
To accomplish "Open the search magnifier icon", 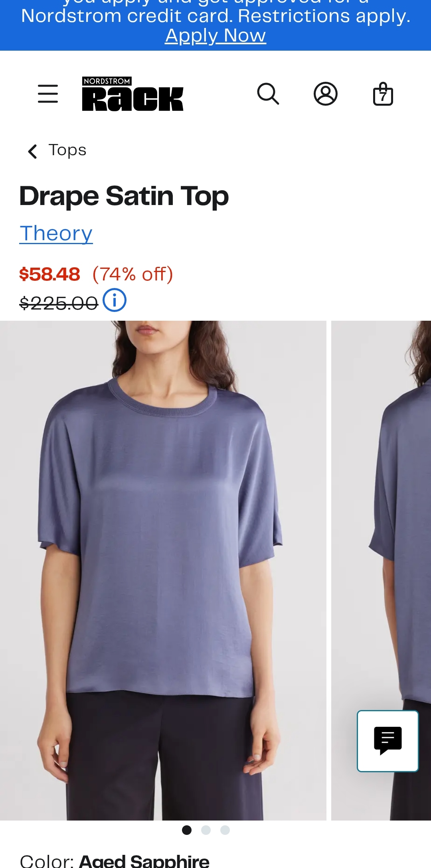I will [x=268, y=94].
